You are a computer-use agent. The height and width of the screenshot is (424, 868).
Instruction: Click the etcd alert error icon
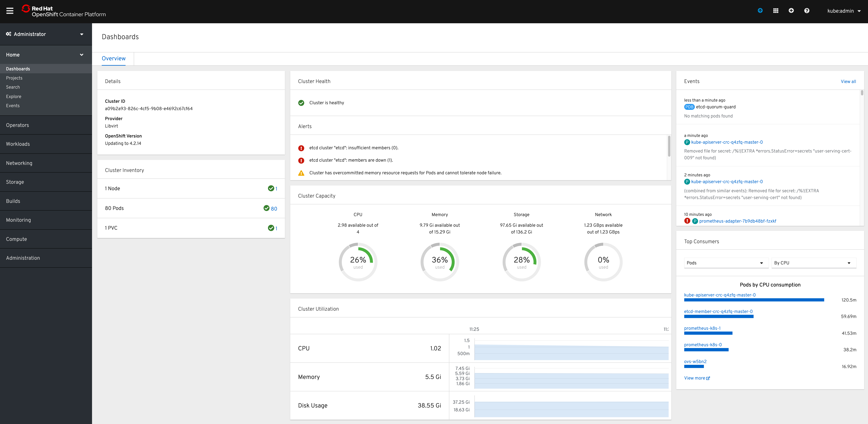pos(301,148)
